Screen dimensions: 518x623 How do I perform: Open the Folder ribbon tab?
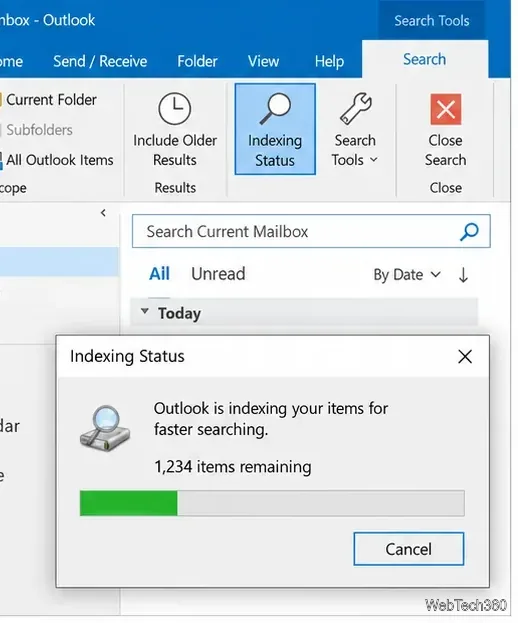click(x=197, y=61)
